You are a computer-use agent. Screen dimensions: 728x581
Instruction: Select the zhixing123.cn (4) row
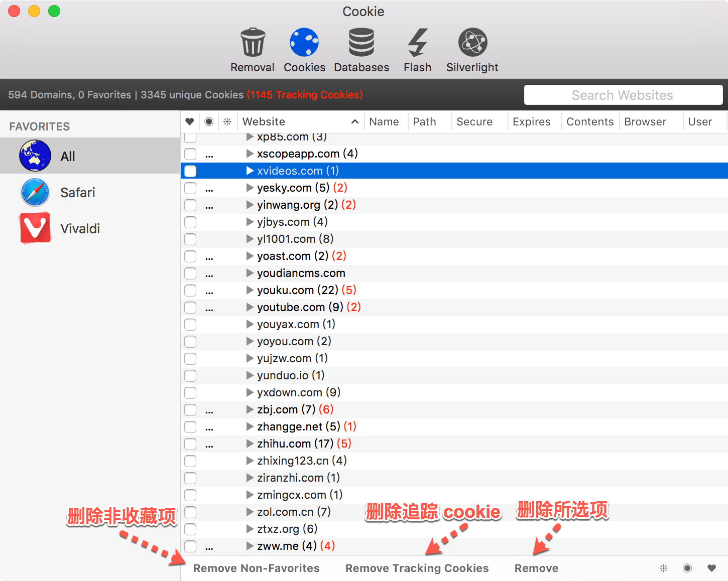coord(454,461)
